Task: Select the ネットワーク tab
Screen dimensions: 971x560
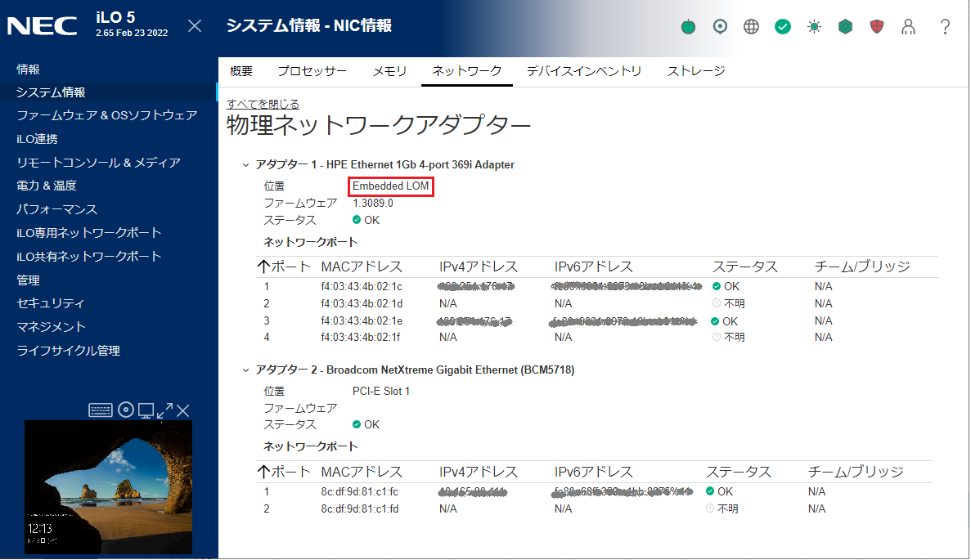Action: pyautogui.click(x=467, y=71)
